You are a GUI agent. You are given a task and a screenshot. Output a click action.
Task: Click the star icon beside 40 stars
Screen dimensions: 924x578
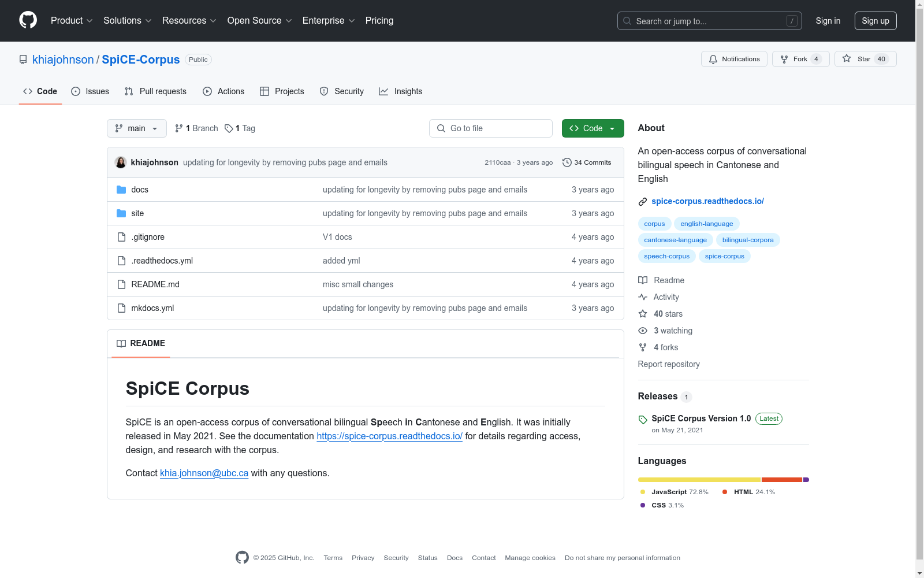click(643, 314)
